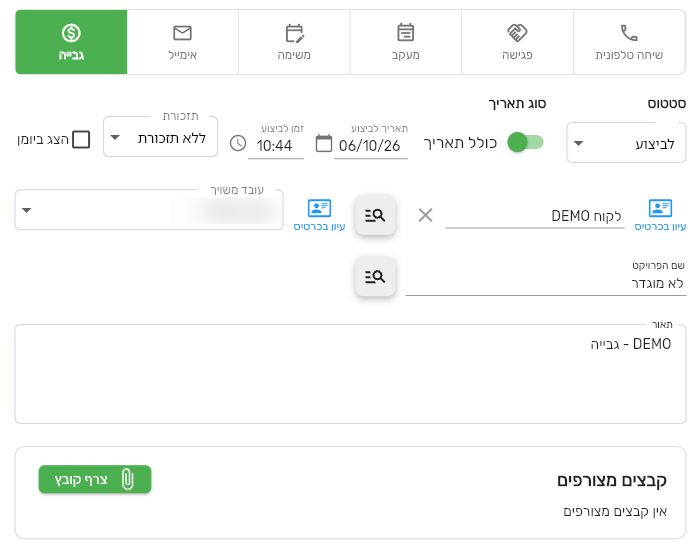Open עיון בכרטיס link beside assigned employee
The height and width of the screenshot is (550, 700).
[x=319, y=215]
